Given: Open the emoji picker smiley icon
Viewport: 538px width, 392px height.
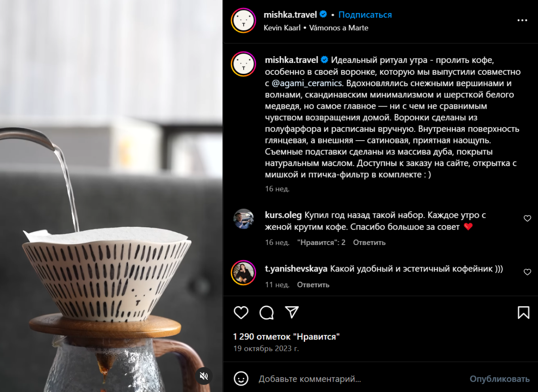Looking at the screenshot, I should tap(241, 379).
